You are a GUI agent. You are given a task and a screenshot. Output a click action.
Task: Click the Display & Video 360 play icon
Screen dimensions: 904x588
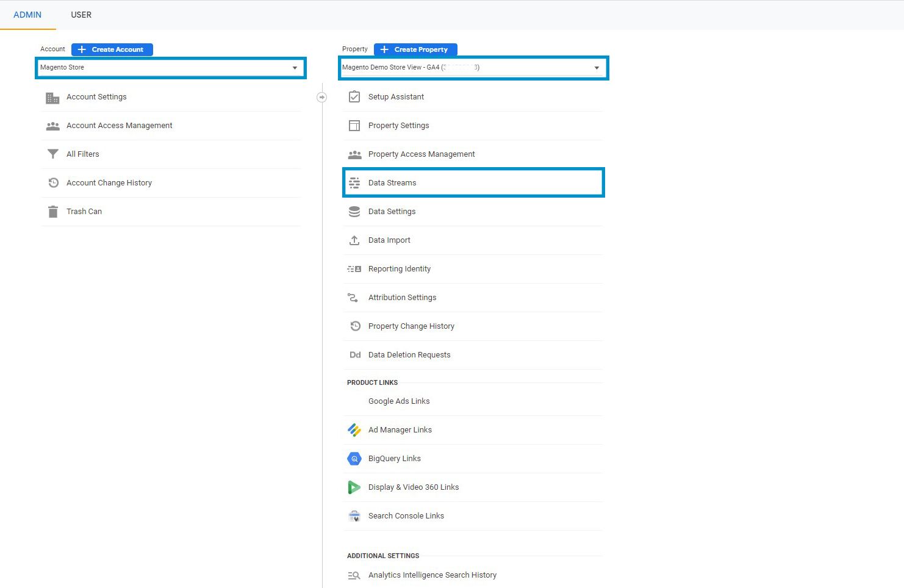pyautogui.click(x=354, y=487)
